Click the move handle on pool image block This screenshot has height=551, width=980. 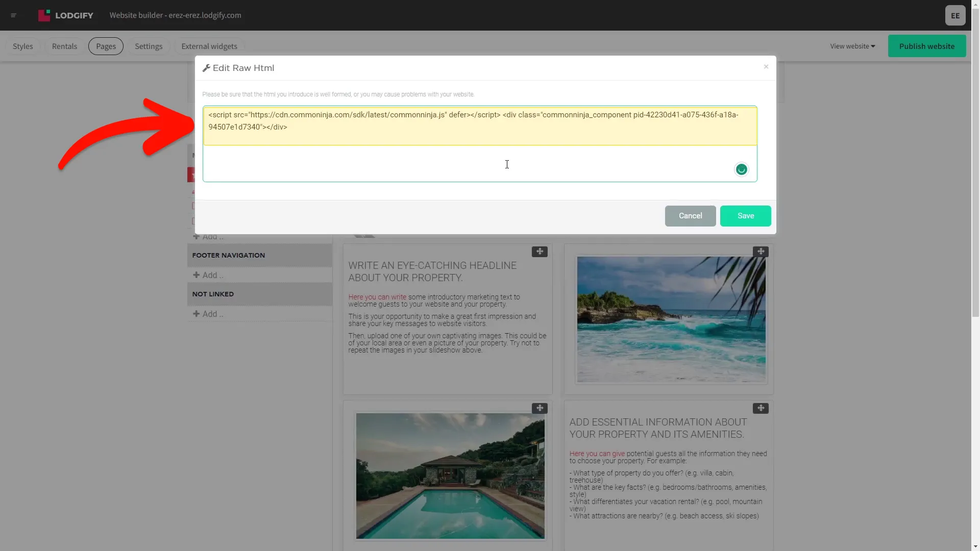[540, 408]
